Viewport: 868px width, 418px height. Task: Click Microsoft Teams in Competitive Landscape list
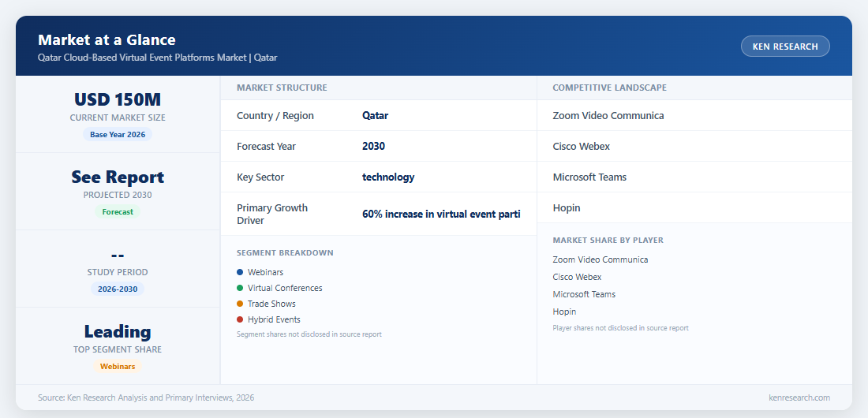(x=589, y=177)
